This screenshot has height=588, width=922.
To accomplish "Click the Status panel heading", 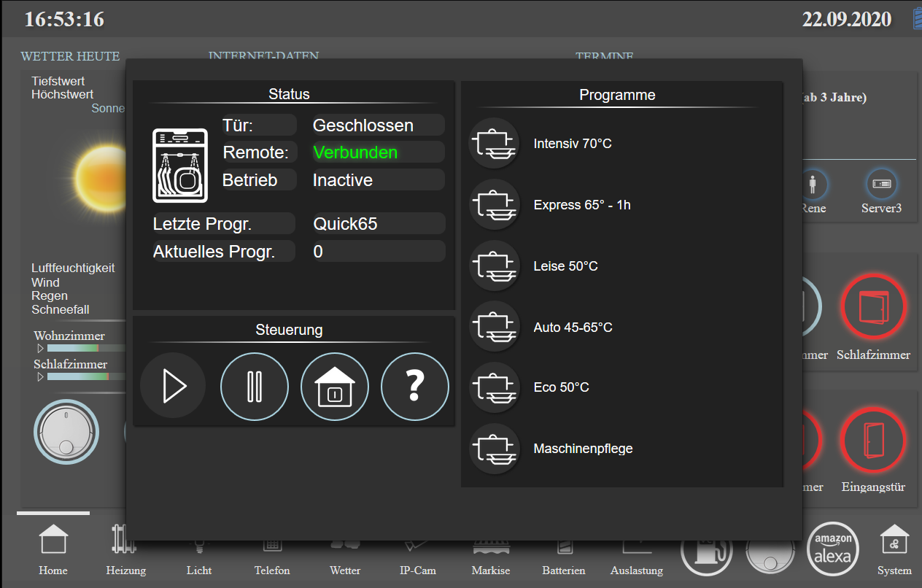I will (x=289, y=94).
